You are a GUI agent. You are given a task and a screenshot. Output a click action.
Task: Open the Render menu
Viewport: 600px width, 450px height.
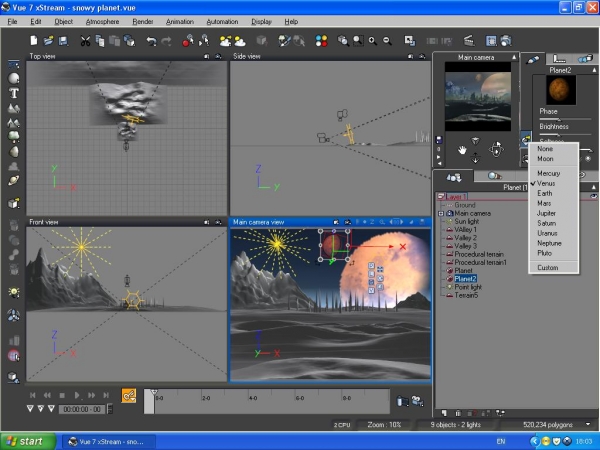click(143, 21)
